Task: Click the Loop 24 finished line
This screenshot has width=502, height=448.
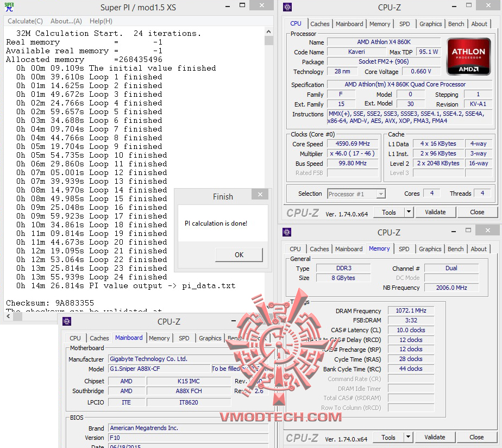Action: (x=92, y=277)
